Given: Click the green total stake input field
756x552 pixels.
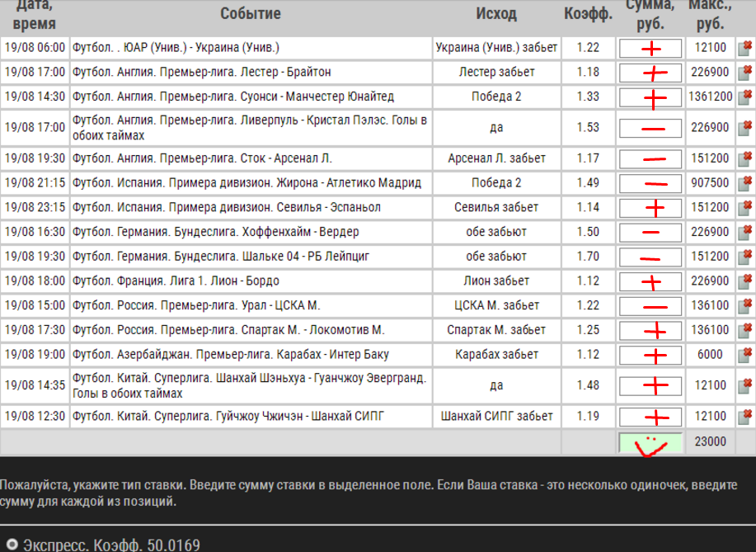Looking at the screenshot, I should (x=650, y=443).
